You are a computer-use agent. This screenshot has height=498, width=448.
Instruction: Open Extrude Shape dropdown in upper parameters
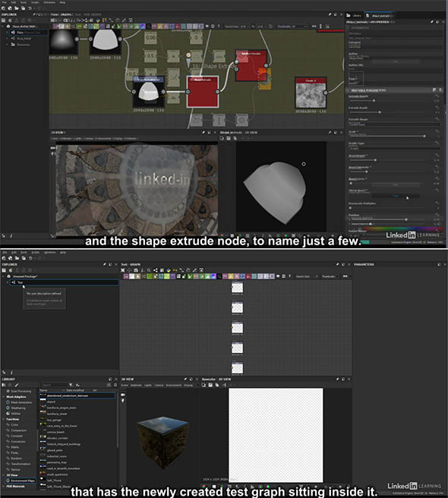click(x=396, y=124)
